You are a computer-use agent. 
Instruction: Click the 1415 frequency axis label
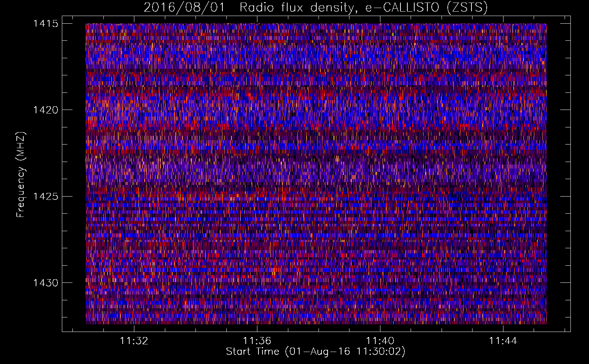[x=46, y=24]
